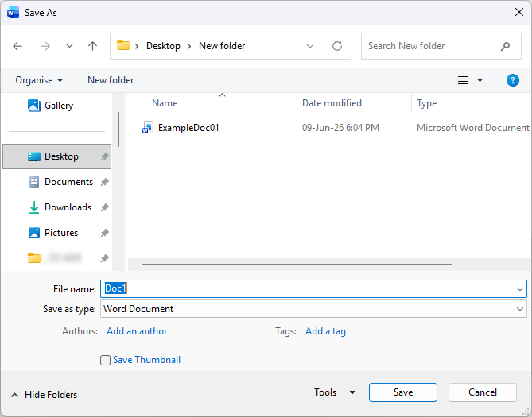Click the Add a tag link
This screenshot has height=417, width=532.
click(326, 331)
